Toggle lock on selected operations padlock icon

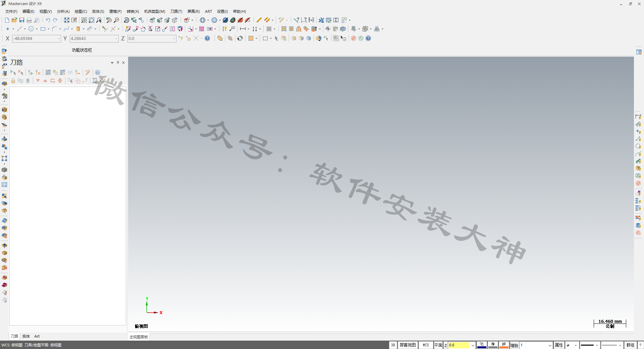(x=13, y=81)
